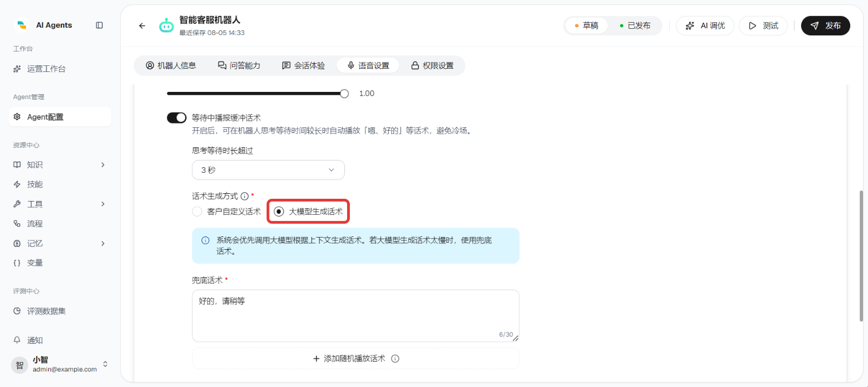Click the 小智 user avatar
The width and height of the screenshot is (868, 387).
tap(19, 365)
